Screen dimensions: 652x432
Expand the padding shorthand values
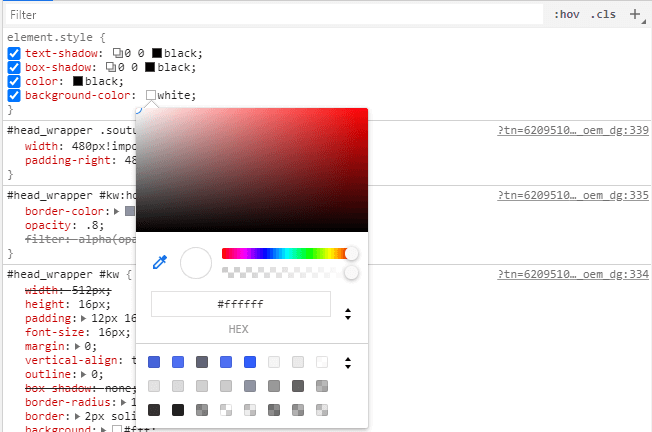(x=84, y=318)
